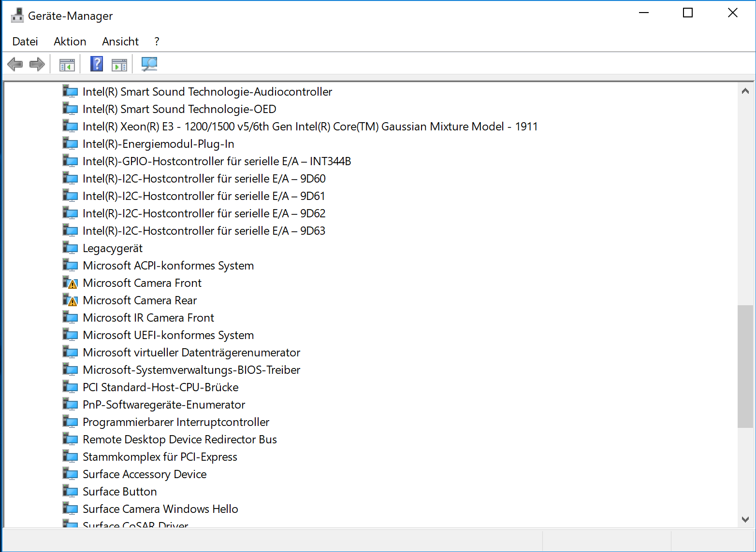This screenshot has width=756, height=552.
Task: Click the icon beside Remote Desktop Device Redirector Bus
Action: [x=70, y=439]
